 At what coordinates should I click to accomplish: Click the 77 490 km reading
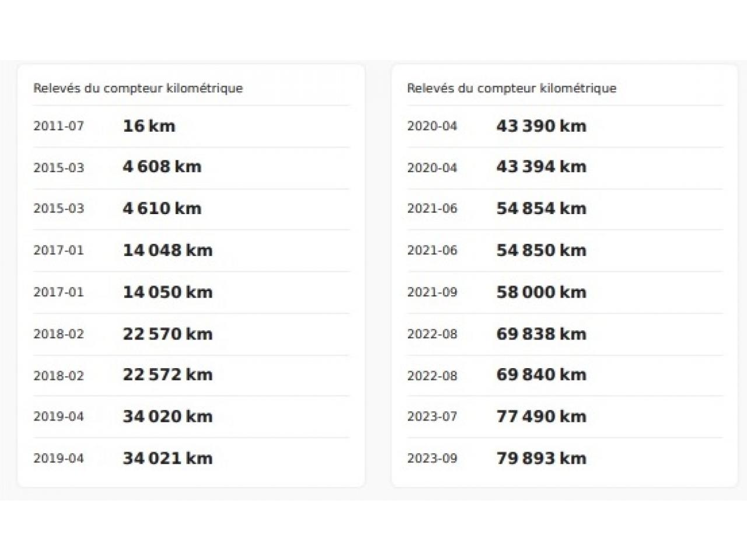[541, 416]
